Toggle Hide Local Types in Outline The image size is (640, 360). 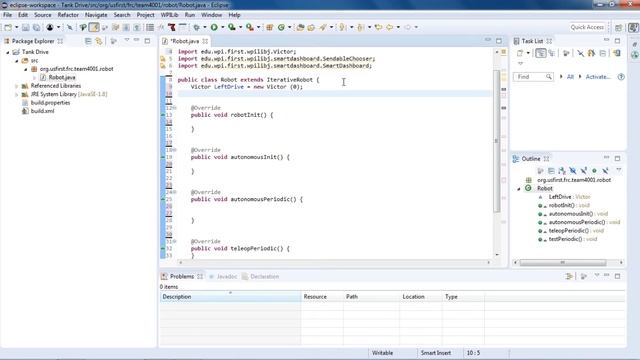[605, 171]
